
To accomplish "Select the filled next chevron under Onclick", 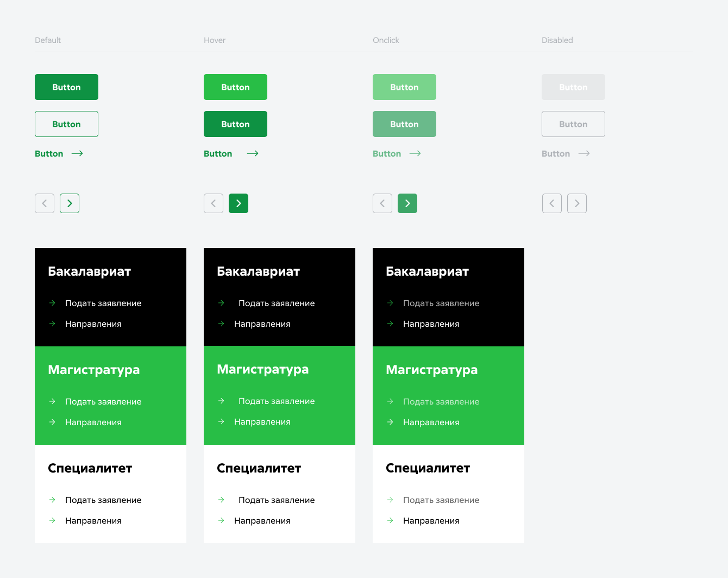I will (407, 203).
